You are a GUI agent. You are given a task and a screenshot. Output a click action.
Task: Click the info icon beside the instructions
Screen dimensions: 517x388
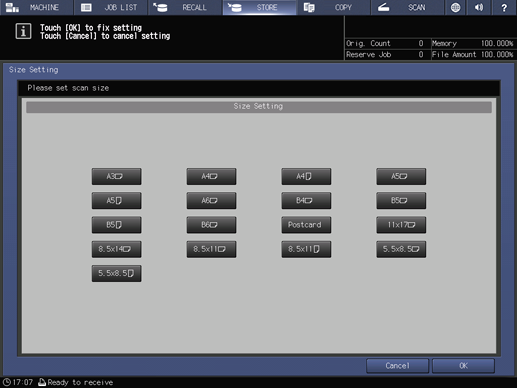pyautogui.click(x=23, y=31)
